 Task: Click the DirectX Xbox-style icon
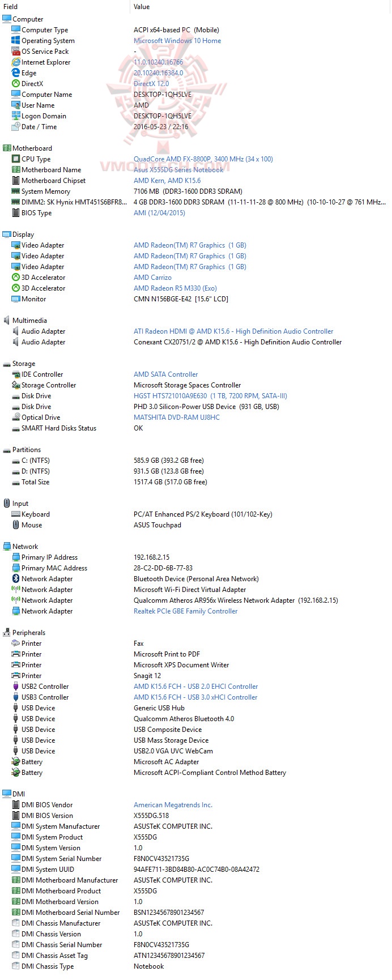tap(16, 83)
